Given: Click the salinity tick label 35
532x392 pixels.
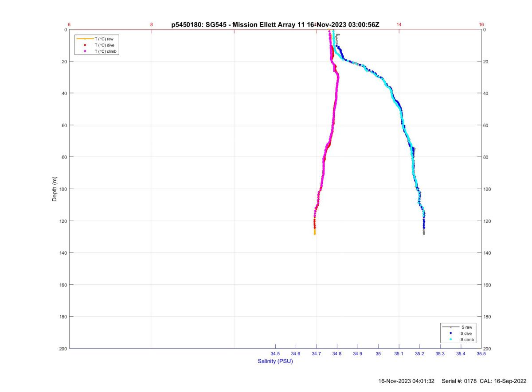Looking at the screenshot, I should 378,353.
